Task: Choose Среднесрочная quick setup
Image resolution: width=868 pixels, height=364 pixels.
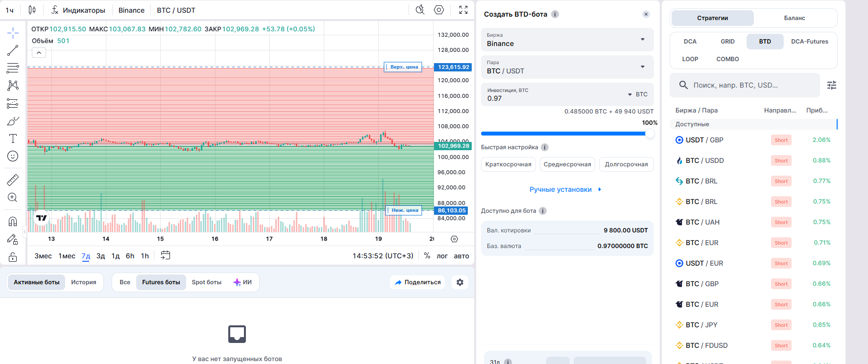Action: tap(567, 164)
